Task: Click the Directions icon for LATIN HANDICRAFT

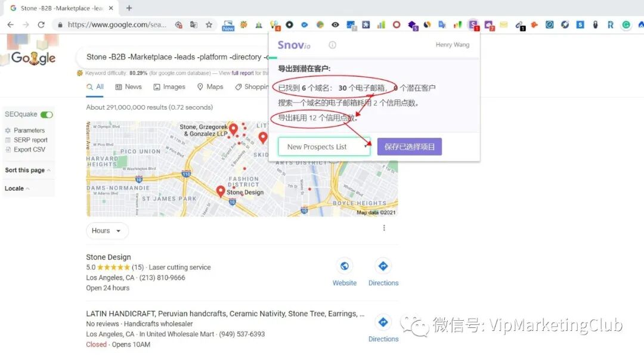Action: click(x=383, y=323)
